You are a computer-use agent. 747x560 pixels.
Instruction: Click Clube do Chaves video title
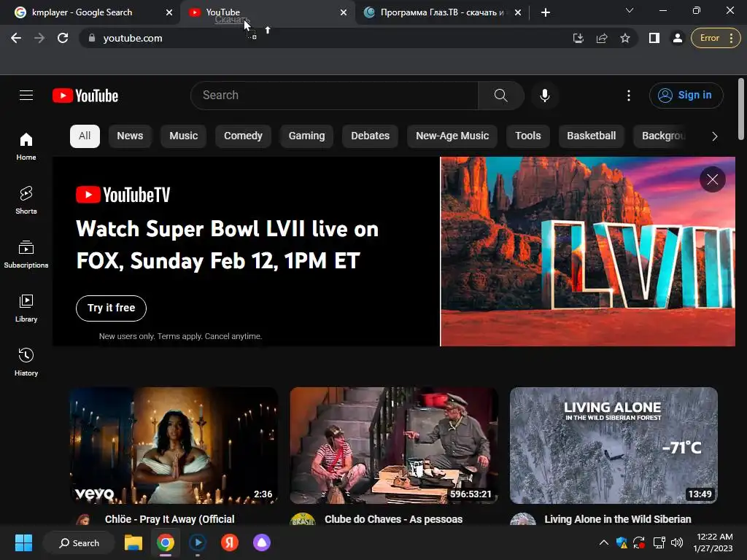point(393,519)
